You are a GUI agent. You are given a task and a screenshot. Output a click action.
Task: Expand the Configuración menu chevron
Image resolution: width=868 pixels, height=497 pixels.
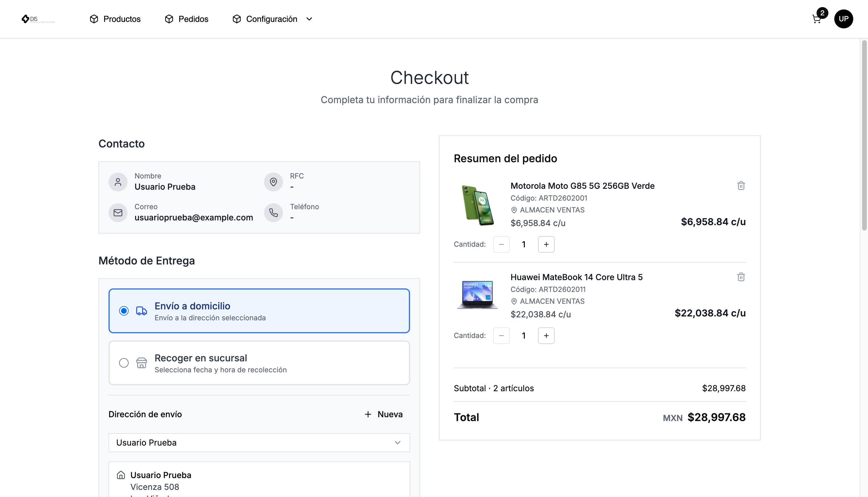click(309, 19)
